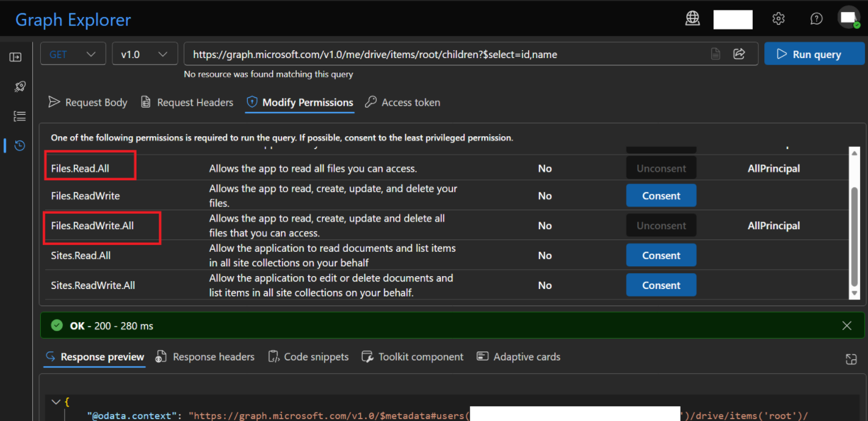
Task: Switch to the Request Headers tab
Action: coord(187,102)
